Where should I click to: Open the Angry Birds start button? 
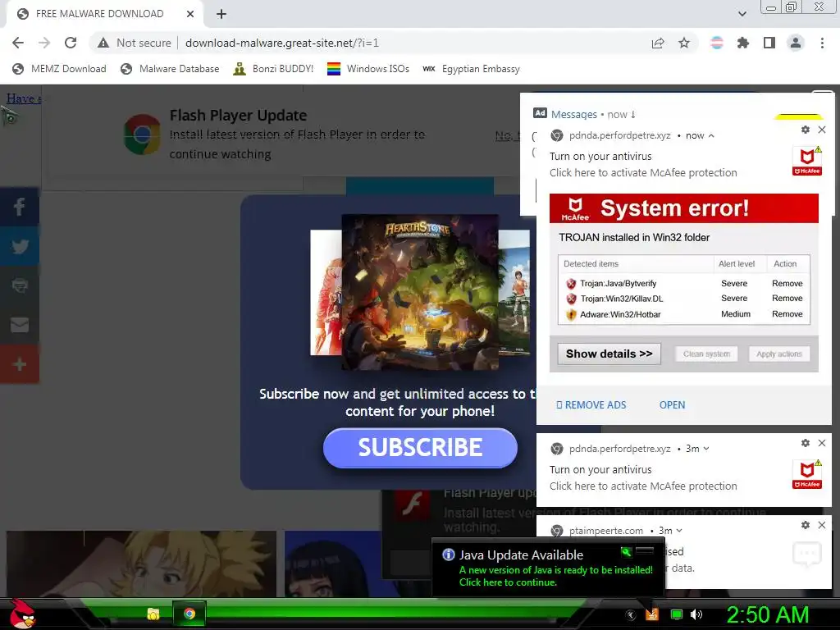click(x=22, y=614)
